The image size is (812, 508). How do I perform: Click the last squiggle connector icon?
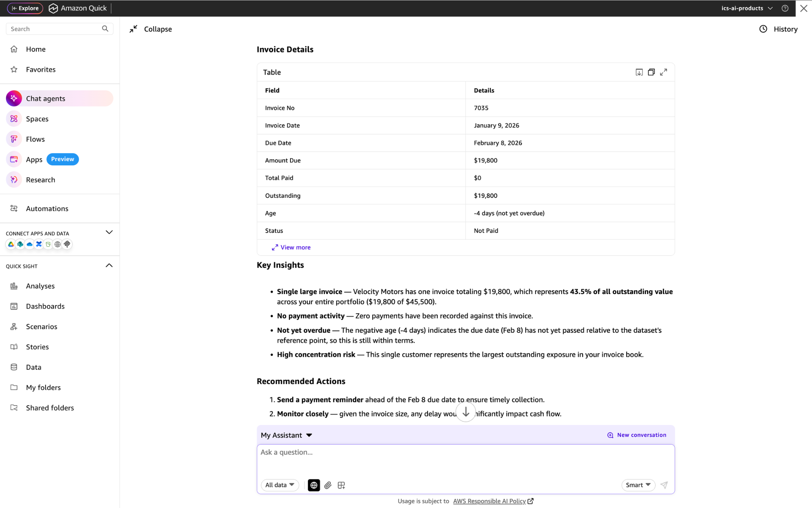(x=67, y=244)
